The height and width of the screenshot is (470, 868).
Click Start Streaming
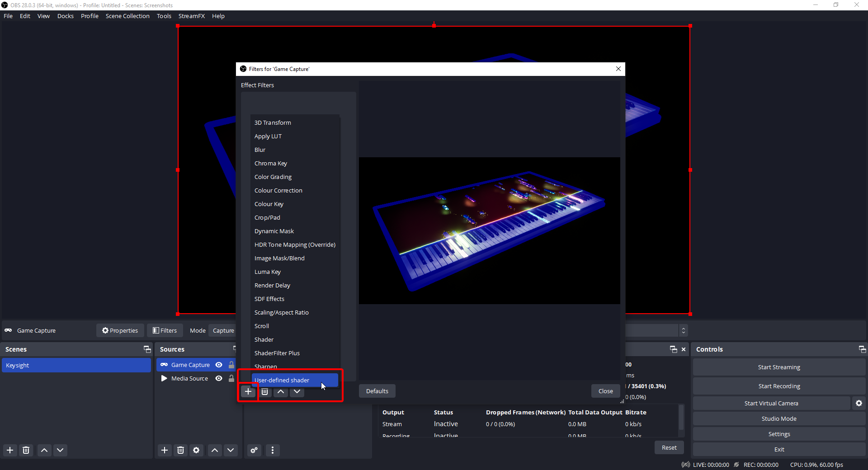[779, 367]
